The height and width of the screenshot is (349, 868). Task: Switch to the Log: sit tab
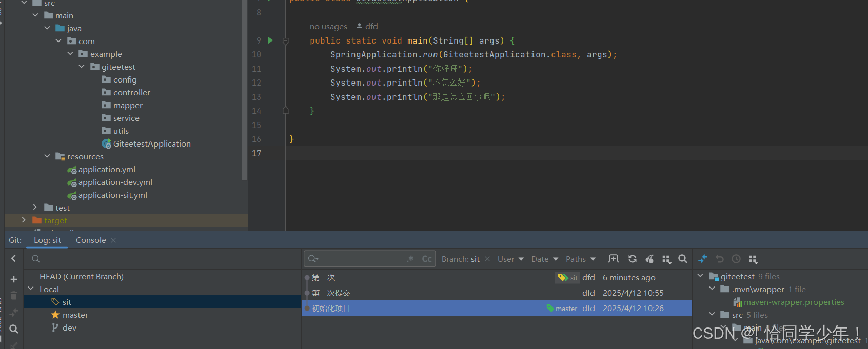pyautogui.click(x=47, y=240)
